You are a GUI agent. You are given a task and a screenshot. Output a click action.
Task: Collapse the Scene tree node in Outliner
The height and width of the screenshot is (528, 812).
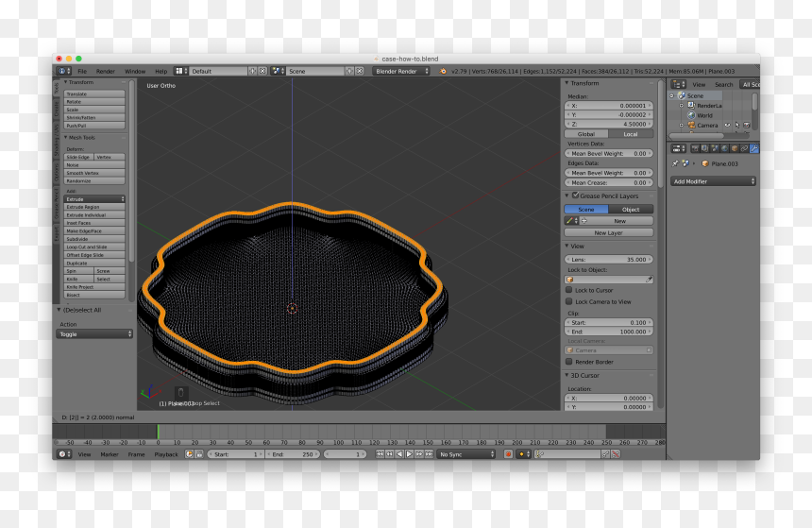click(671, 95)
